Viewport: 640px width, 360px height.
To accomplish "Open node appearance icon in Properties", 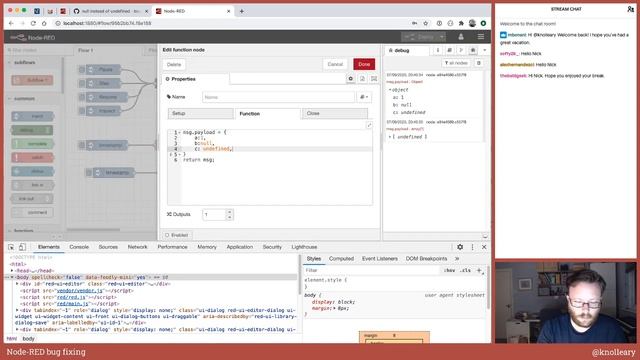I will coord(374,79).
